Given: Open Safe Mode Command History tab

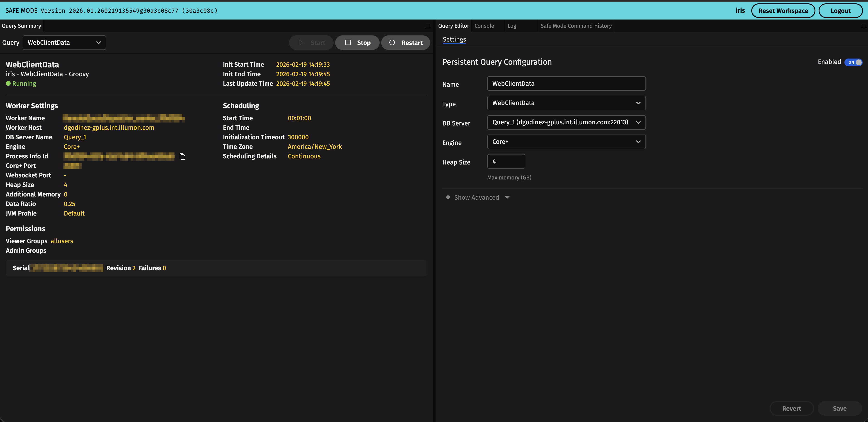Looking at the screenshot, I should (x=575, y=26).
